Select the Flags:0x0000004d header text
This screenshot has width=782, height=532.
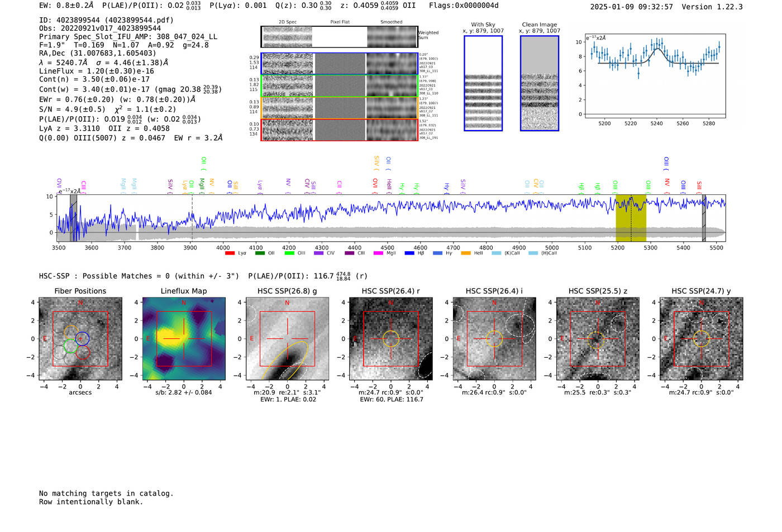[464, 6]
